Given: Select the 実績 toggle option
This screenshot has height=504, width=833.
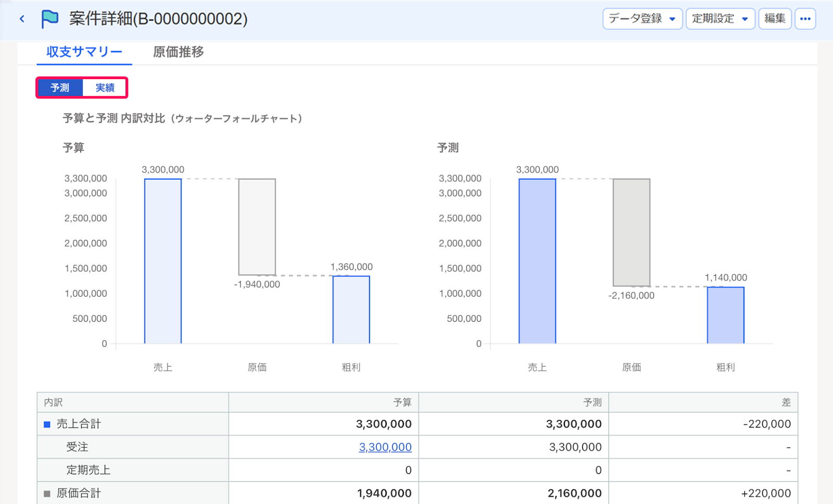Looking at the screenshot, I should coord(105,87).
